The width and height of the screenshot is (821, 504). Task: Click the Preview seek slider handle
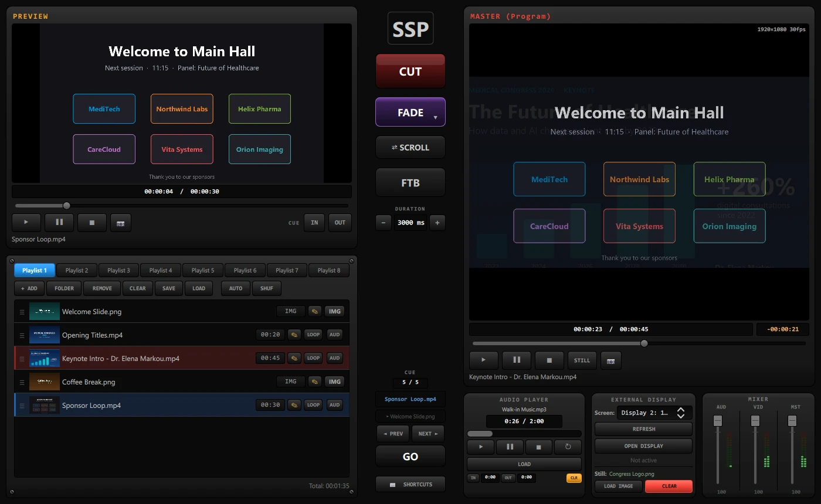66,206
